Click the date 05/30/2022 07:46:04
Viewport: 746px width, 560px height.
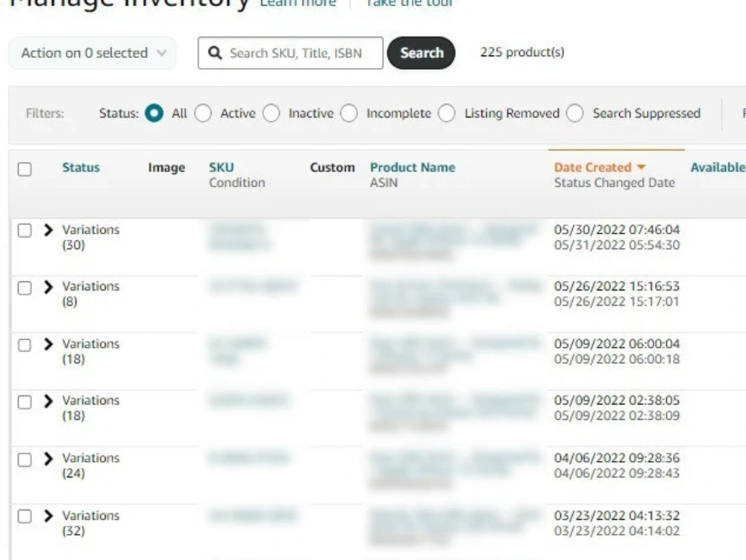click(617, 230)
